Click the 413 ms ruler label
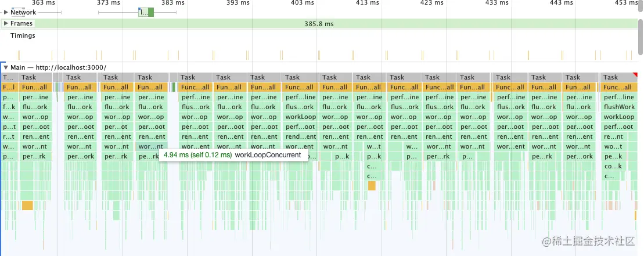The height and width of the screenshot is (256, 644). click(x=367, y=3)
